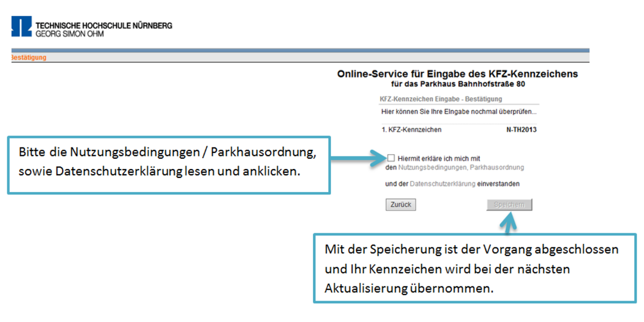Open the Datenschutzerklärung link
The width and height of the screenshot is (644, 322).
click(443, 184)
